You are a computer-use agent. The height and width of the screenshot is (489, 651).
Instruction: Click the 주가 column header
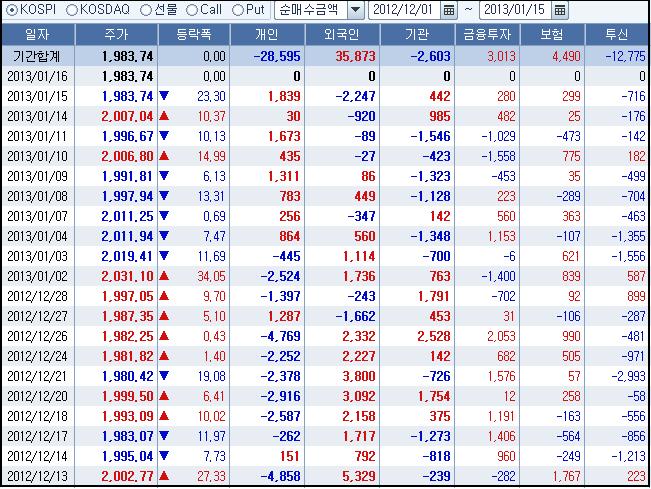pos(116,34)
